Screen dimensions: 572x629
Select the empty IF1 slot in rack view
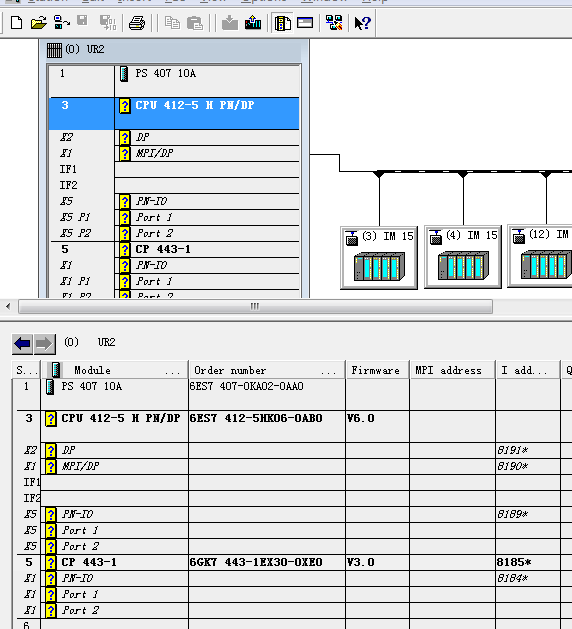coord(174,169)
